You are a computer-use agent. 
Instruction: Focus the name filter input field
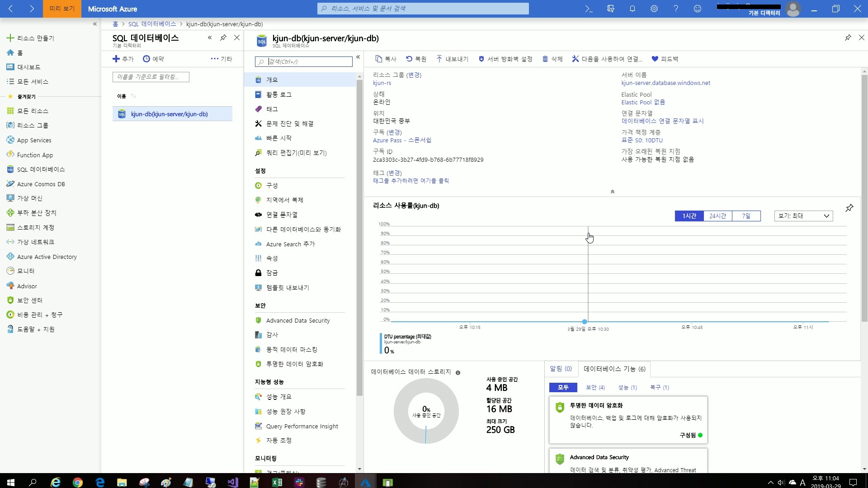(x=151, y=77)
